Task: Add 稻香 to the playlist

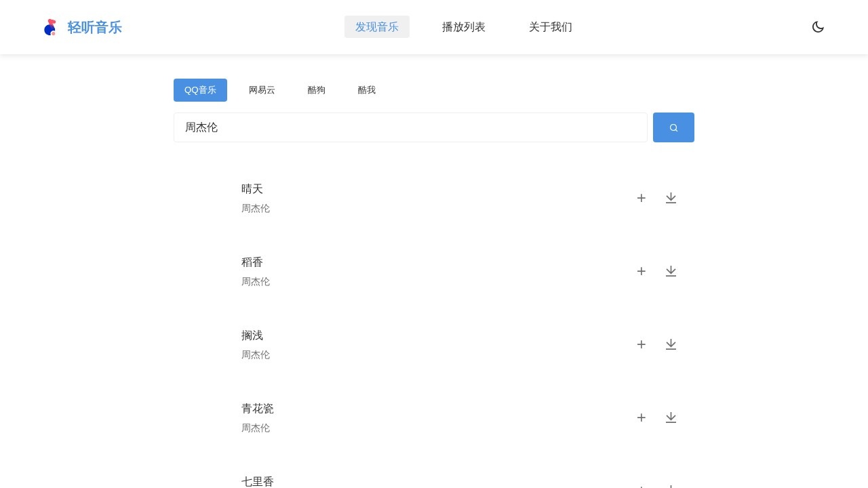Action: pos(641,271)
